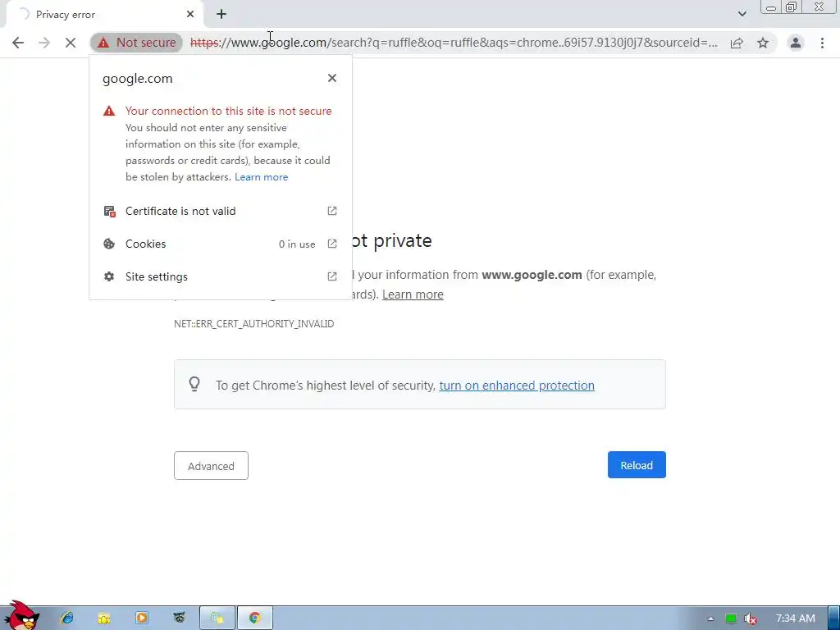Show hidden system tray icons

point(710,619)
